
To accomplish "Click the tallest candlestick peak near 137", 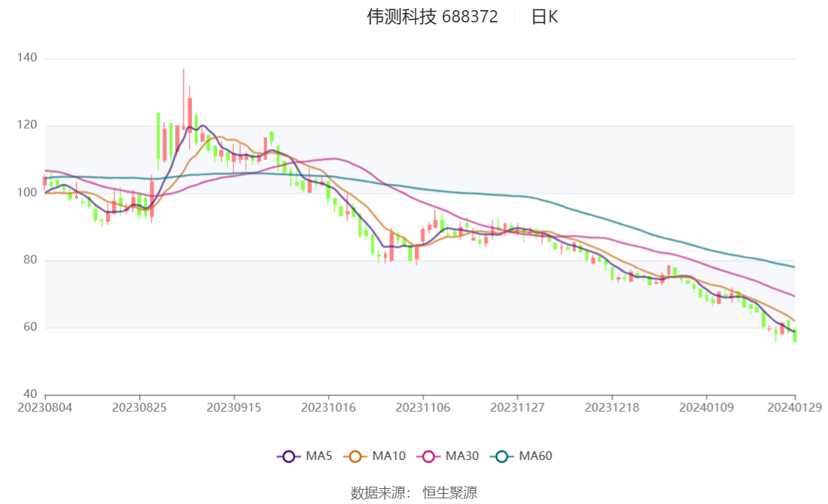I will click(184, 100).
